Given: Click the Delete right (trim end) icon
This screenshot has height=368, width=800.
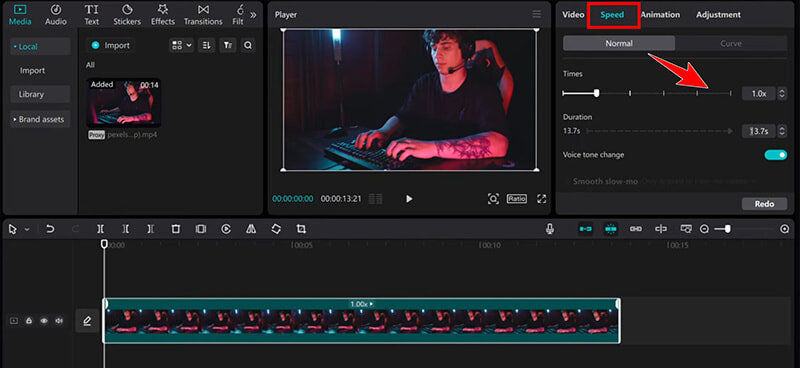Looking at the screenshot, I should tap(151, 229).
